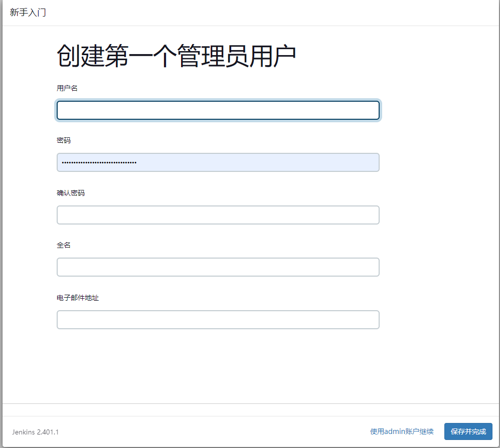Focus the 用户名 input field
The width and height of the screenshot is (500, 448).
[x=218, y=110]
